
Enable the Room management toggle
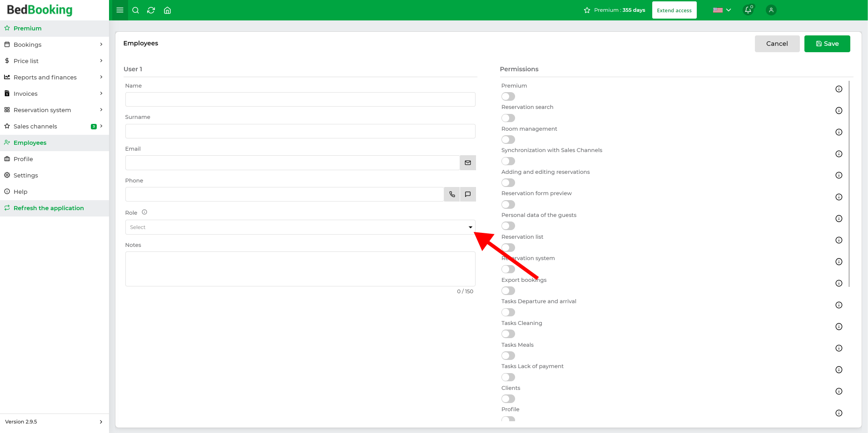coord(508,139)
